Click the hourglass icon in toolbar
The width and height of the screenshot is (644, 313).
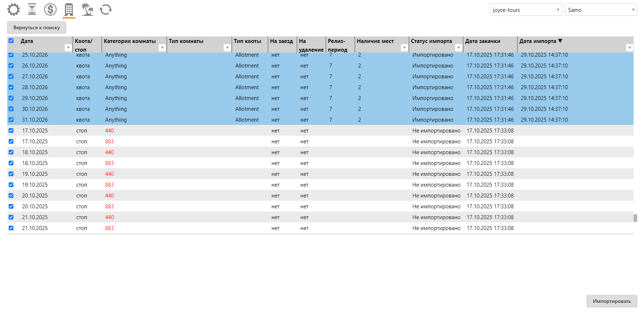click(32, 9)
